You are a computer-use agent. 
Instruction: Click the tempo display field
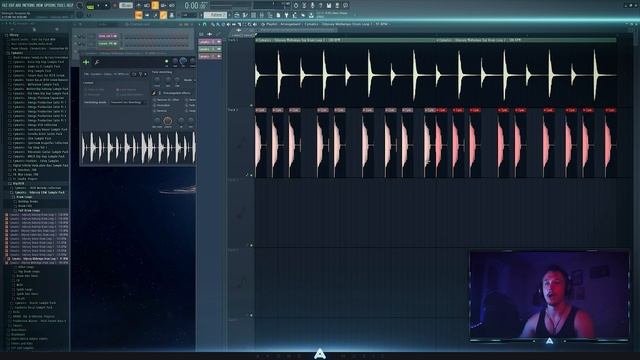point(127,6)
